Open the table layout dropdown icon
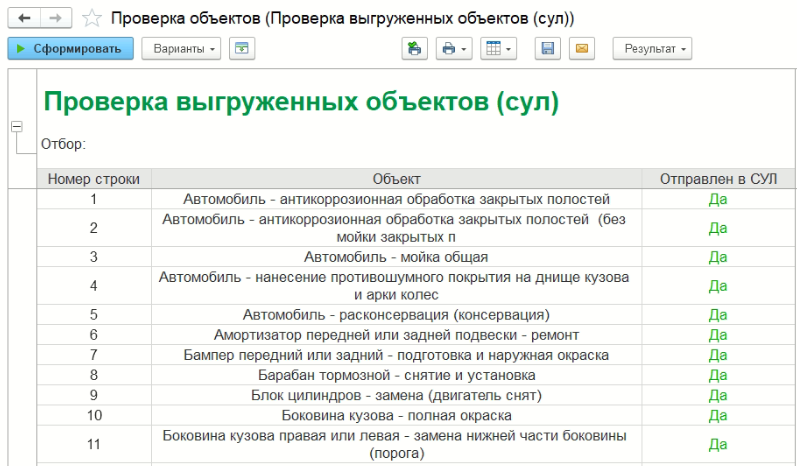 [497, 48]
